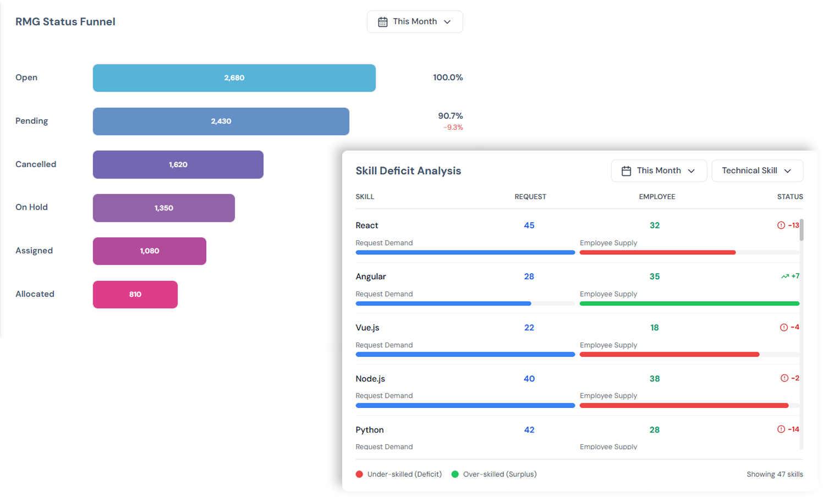The width and height of the screenshot is (829, 504).
Task: Click the Angular surplus trend arrow icon
Action: (785, 276)
